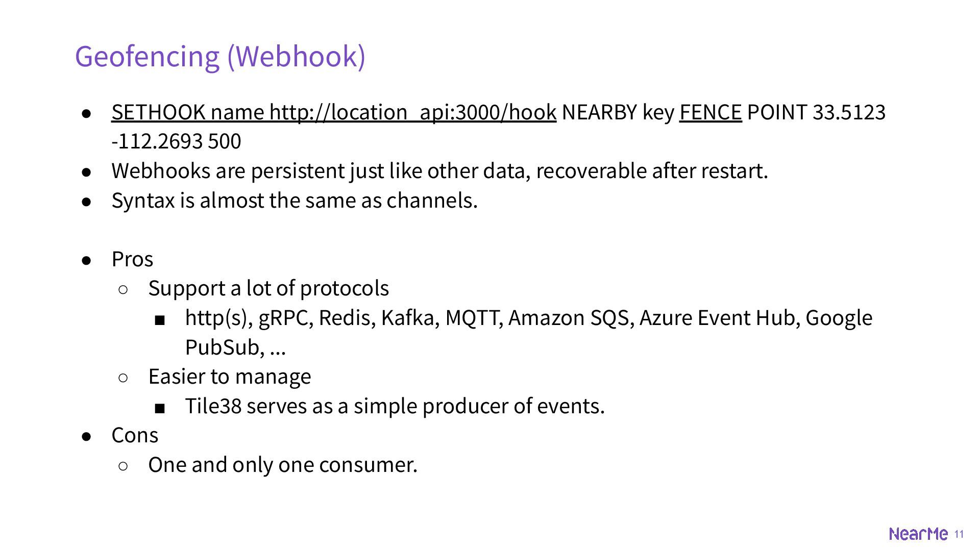Click the "PubSub, ..." continuation line
The height and width of the screenshot is (551, 980).
click(235, 347)
